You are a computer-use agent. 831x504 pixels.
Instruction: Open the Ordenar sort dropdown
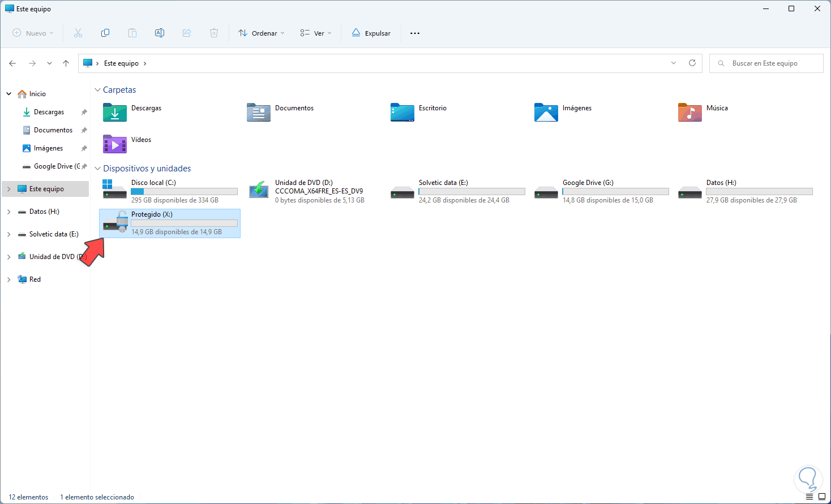pyautogui.click(x=262, y=33)
